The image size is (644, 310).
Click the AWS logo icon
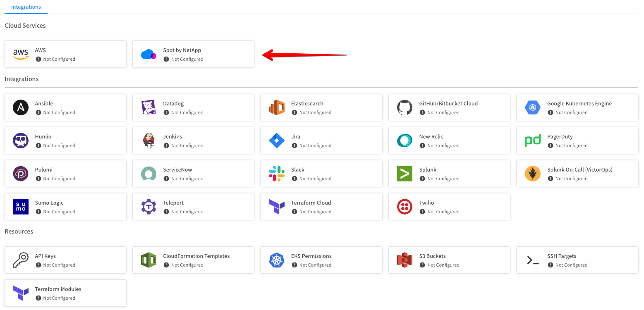tap(21, 54)
